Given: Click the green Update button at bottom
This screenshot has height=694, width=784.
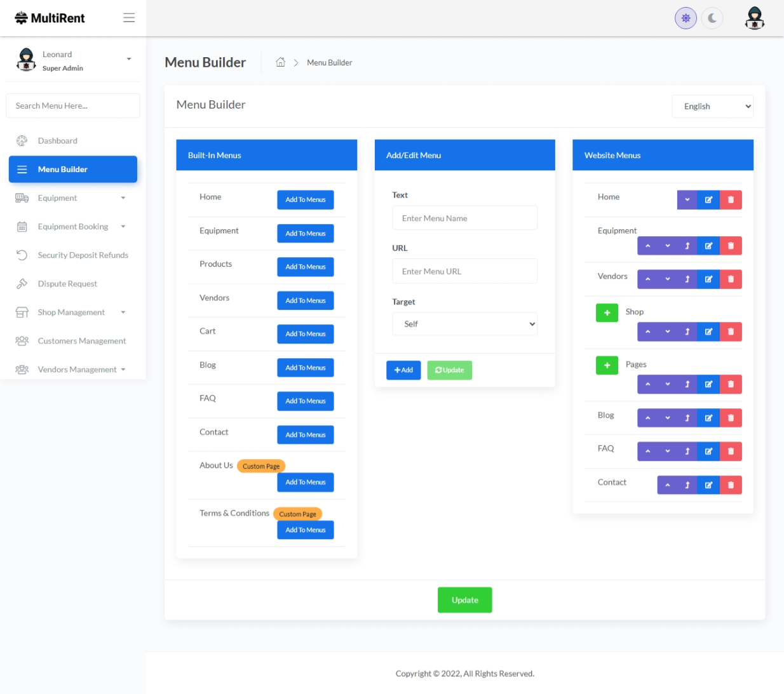Looking at the screenshot, I should pyautogui.click(x=464, y=600).
